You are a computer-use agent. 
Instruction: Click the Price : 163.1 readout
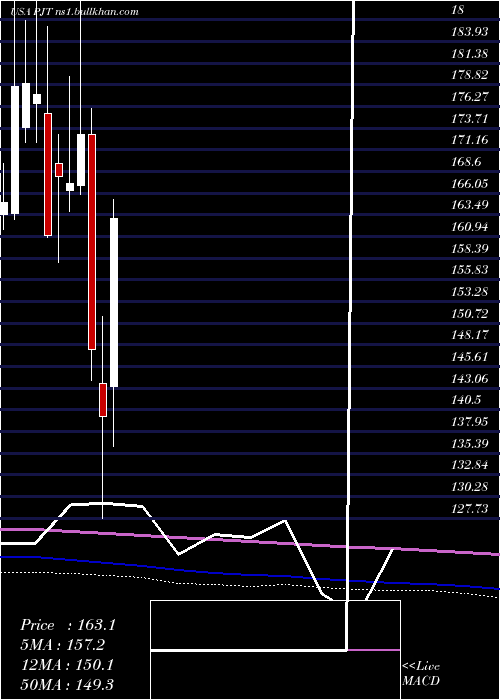tap(68, 625)
